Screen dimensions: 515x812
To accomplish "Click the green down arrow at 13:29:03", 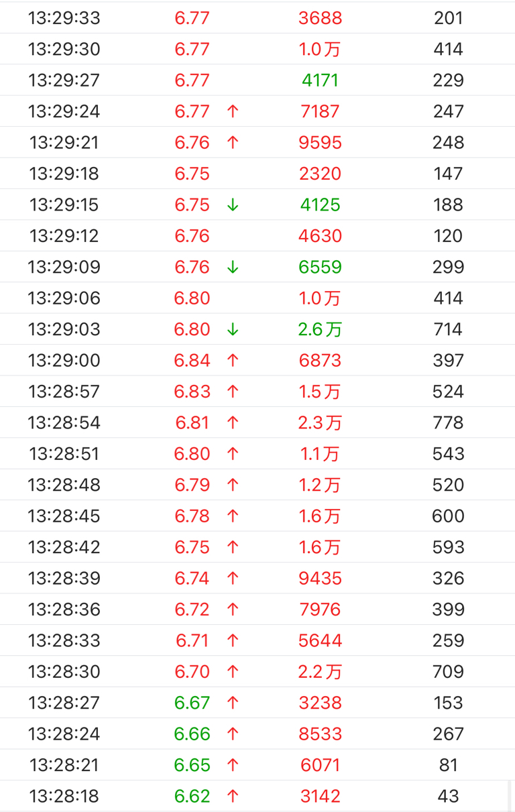I will 233,329.
